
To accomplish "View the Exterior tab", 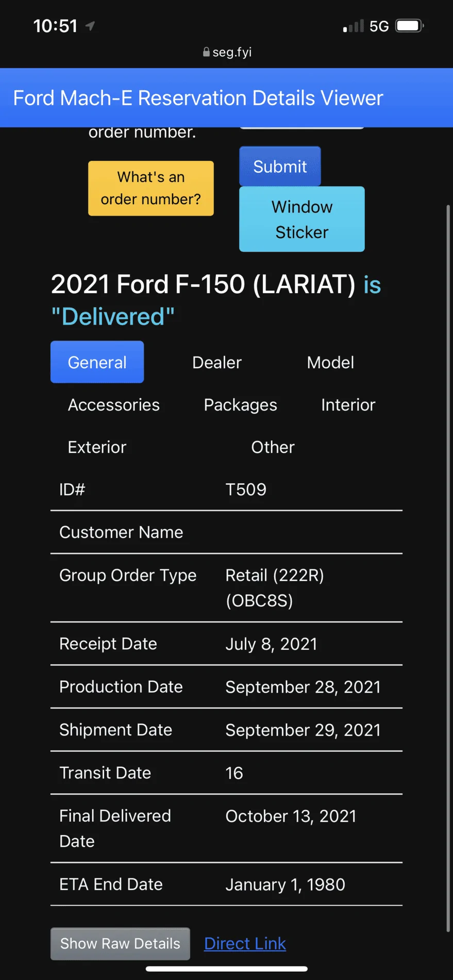I will [97, 447].
